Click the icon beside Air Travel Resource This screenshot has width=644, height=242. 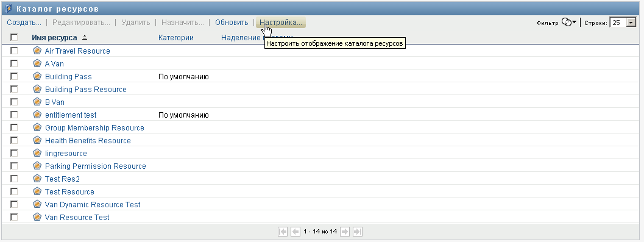37,51
